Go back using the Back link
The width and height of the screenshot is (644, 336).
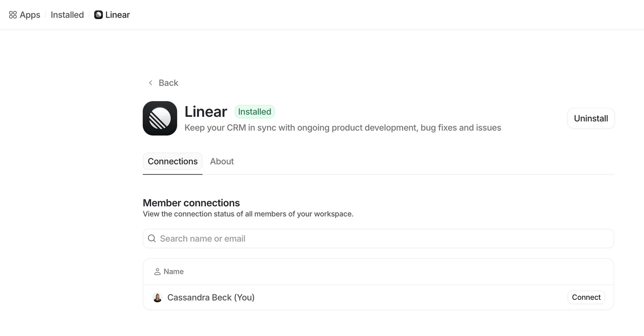[x=168, y=83]
